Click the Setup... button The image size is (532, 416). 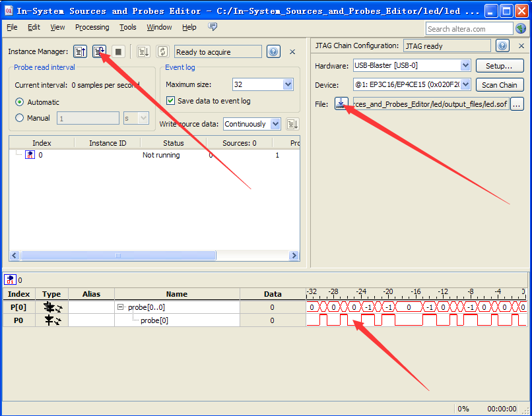point(499,66)
